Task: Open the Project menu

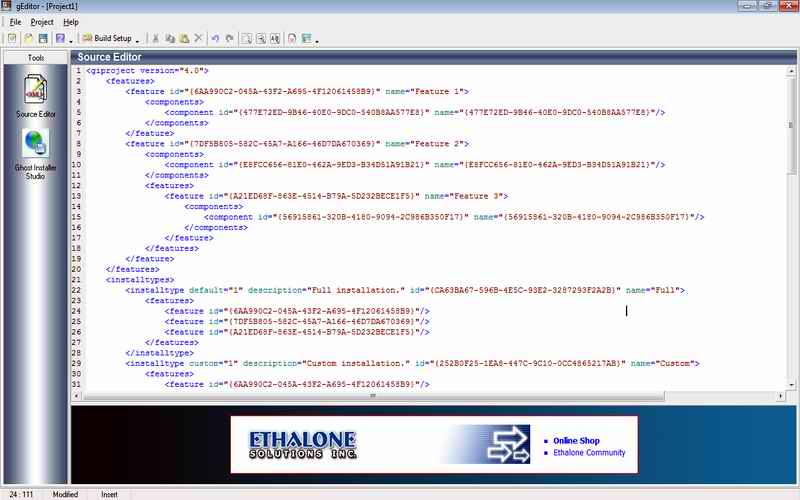Action: click(42, 21)
